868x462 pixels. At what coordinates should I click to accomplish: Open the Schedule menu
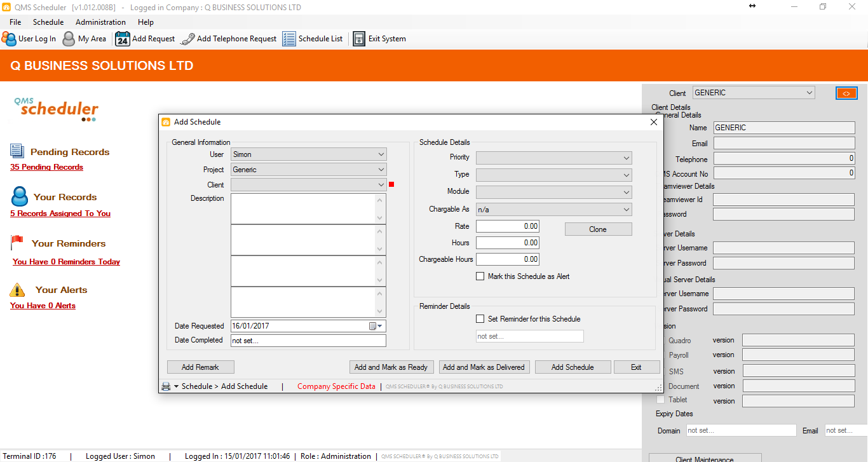[48, 22]
